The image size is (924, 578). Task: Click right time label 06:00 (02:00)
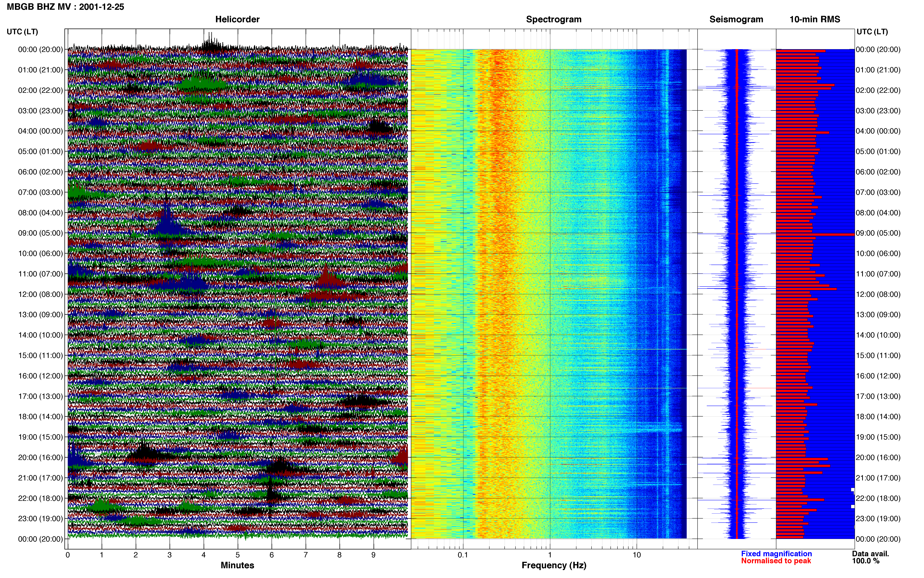878,172
